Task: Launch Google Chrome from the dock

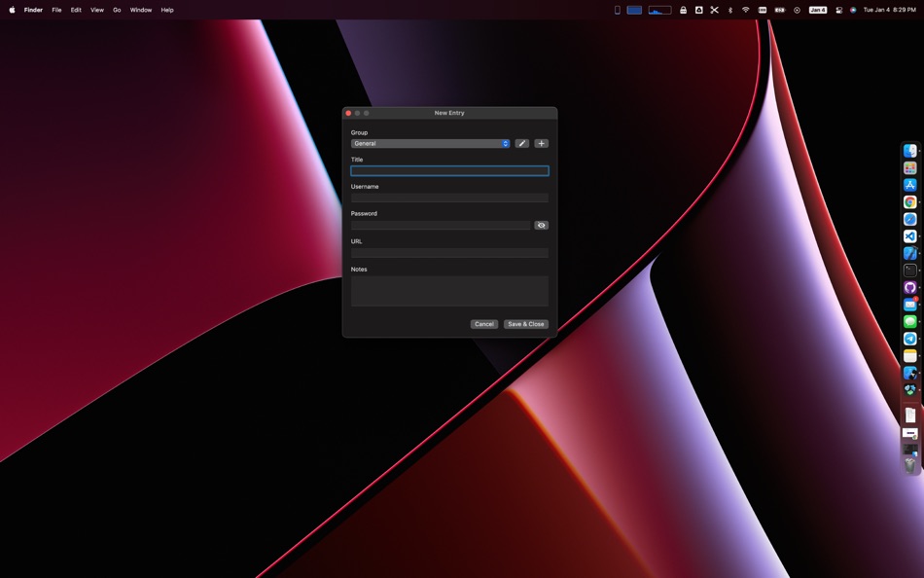Action: click(909, 202)
